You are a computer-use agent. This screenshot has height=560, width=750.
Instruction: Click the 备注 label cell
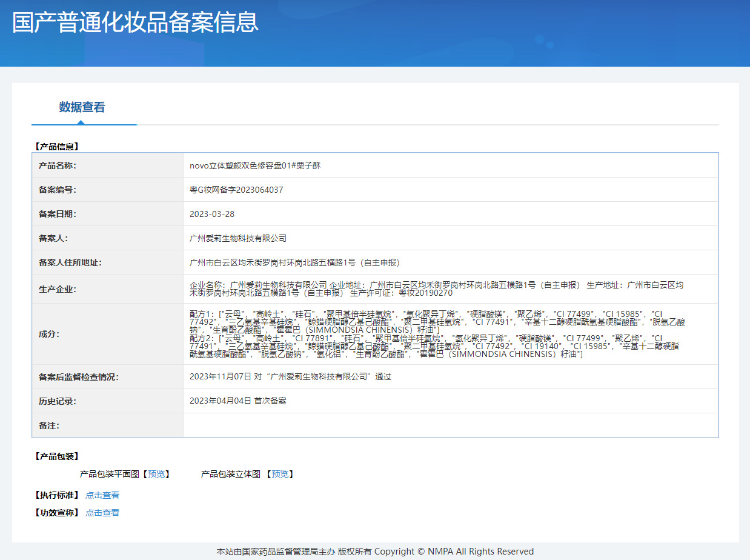[108, 425]
